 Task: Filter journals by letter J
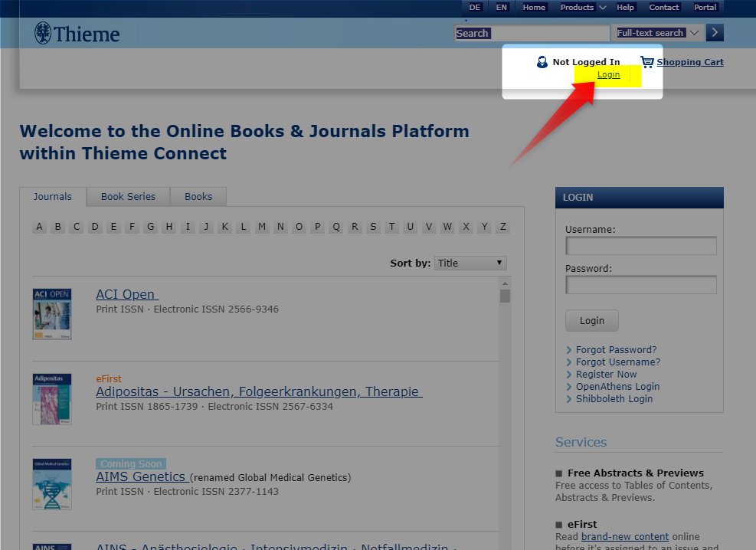[x=206, y=227]
